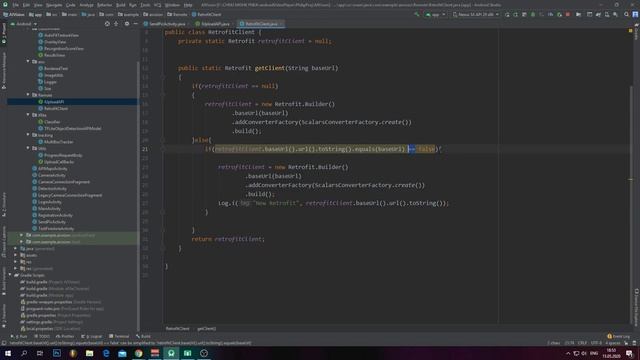The image size is (640, 360).
Task: Select BorderedText in project tree
Action: click(x=56, y=69)
